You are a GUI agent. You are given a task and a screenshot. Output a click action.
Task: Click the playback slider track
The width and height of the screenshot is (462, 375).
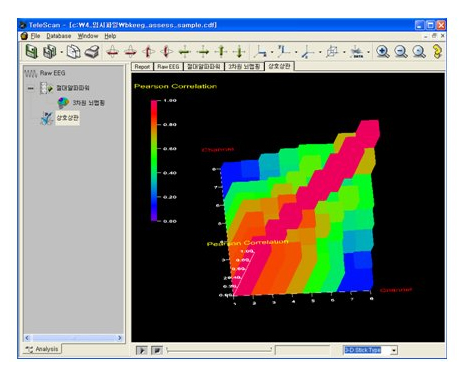coord(219,350)
